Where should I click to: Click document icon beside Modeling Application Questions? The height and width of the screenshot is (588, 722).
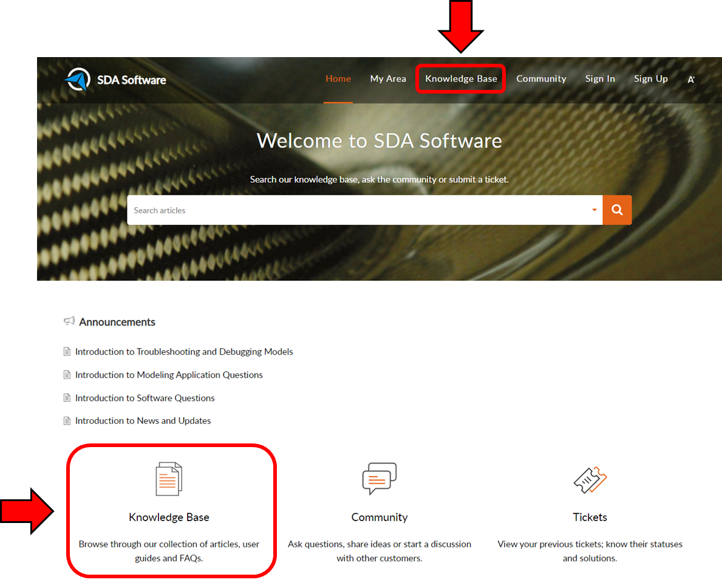pyautogui.click(x=67, y=375)
